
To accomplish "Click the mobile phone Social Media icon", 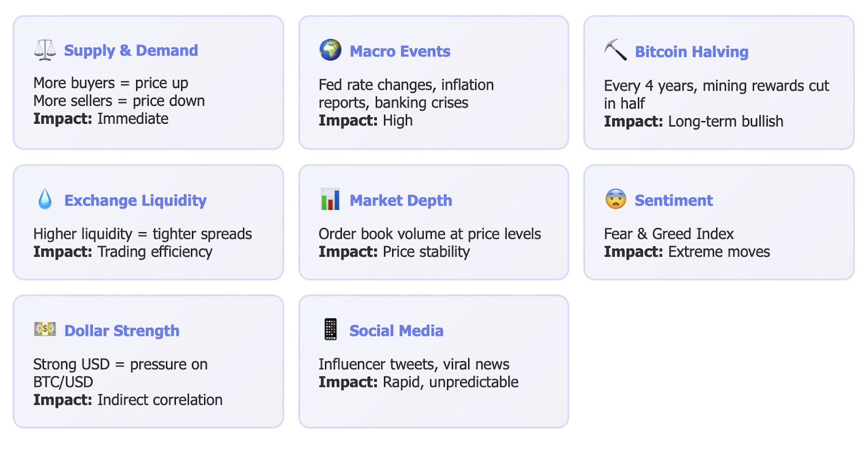I will click(330, 329).
